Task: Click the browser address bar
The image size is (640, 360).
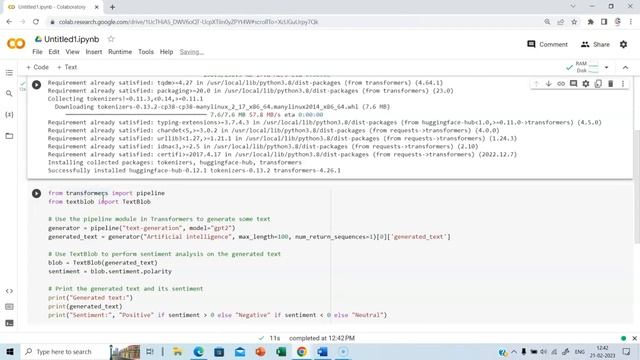Action: pos(294,22)
